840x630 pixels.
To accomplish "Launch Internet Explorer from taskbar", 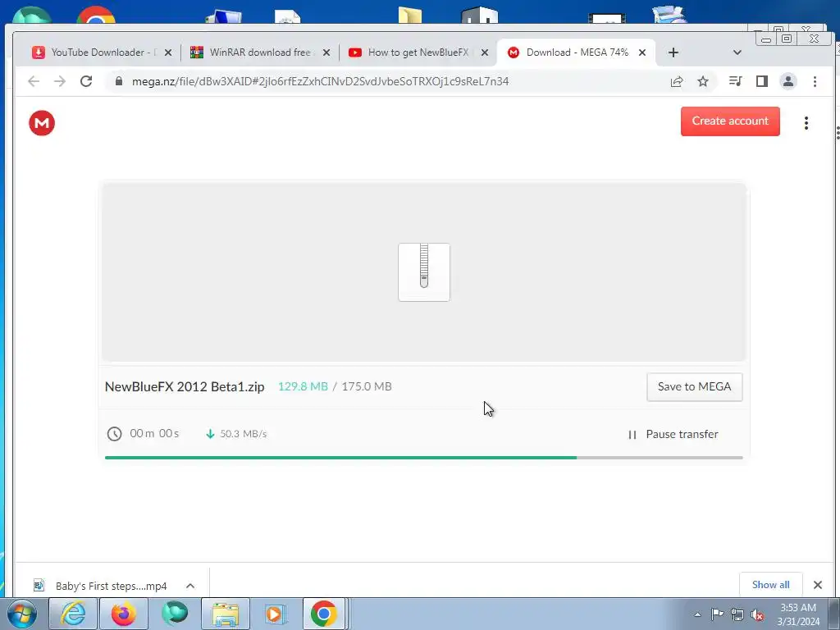I will pyautogui.click(x=73, y=614).
